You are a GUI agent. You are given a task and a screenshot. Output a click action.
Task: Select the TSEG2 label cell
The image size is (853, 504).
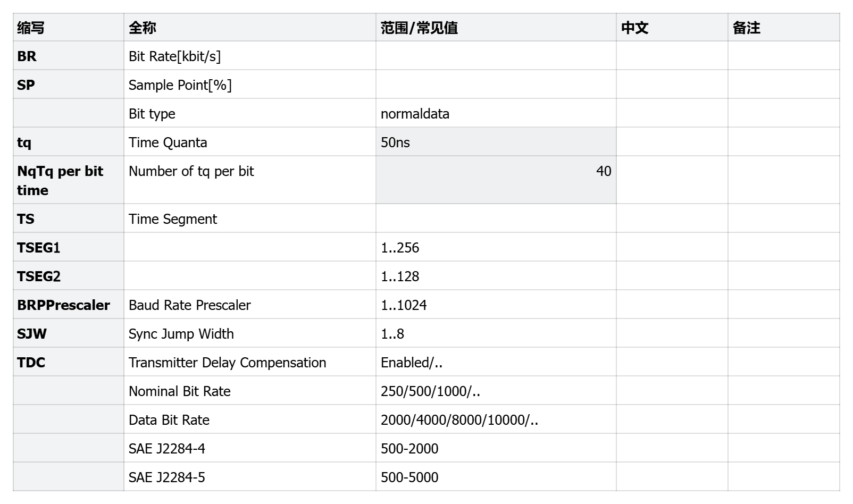[x=68, y=276]
